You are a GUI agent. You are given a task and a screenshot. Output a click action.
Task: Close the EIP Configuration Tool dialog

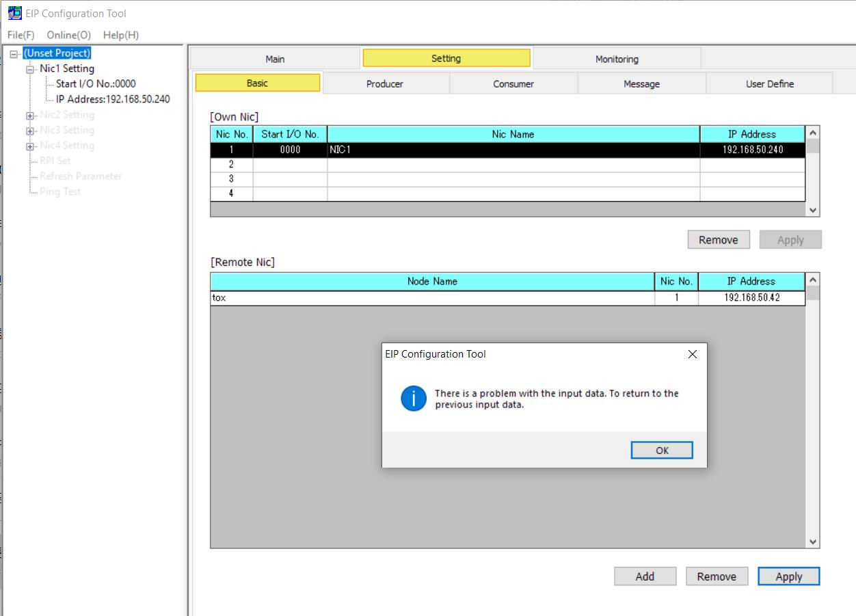[x=692, y=354]
